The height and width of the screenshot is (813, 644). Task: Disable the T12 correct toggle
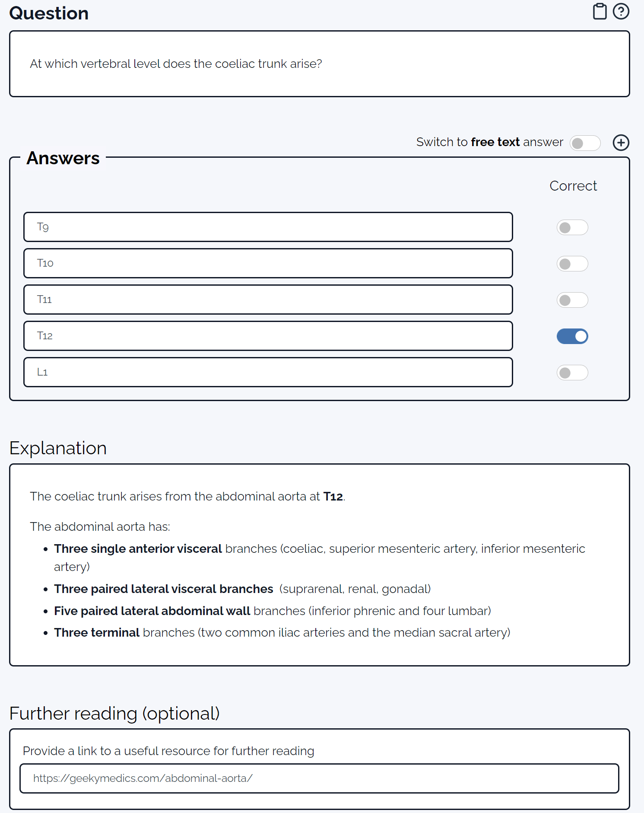point(572,336)
